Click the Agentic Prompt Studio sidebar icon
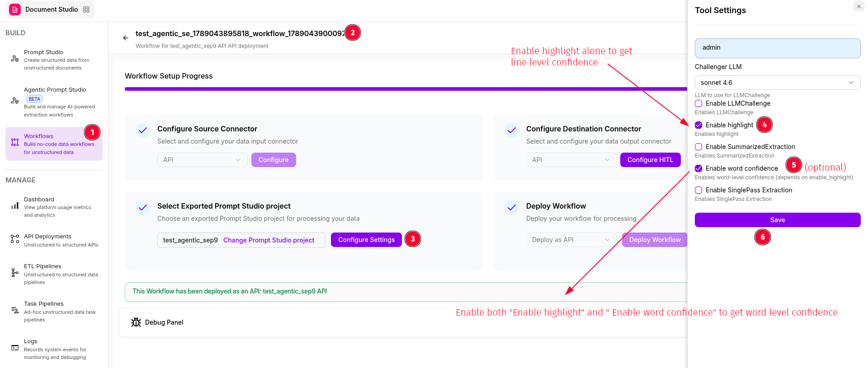This screenshot has height=368, width=868. (x=15, y=101)
